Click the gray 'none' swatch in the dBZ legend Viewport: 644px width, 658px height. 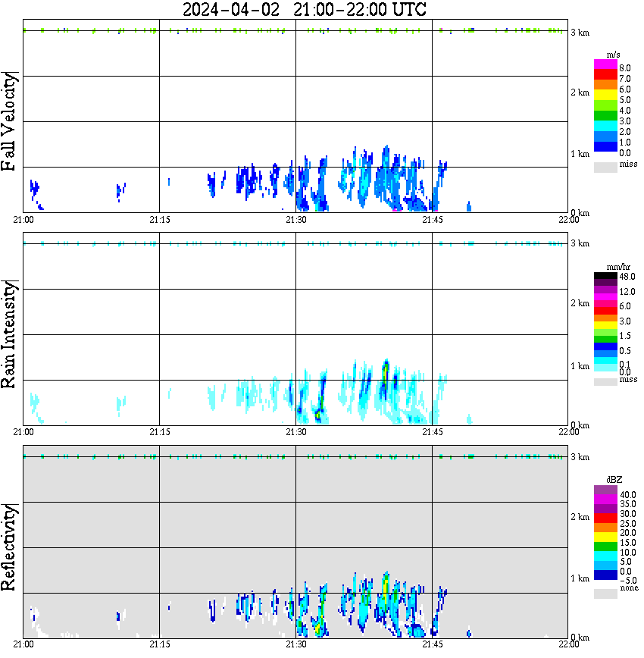(605, 594)
